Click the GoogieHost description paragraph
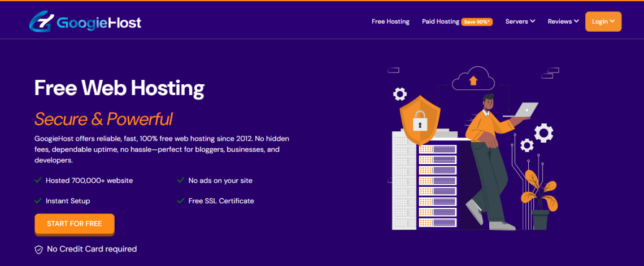Image resolution: width=644 pixels, height=266 pixels. click(x=162, y=149)
